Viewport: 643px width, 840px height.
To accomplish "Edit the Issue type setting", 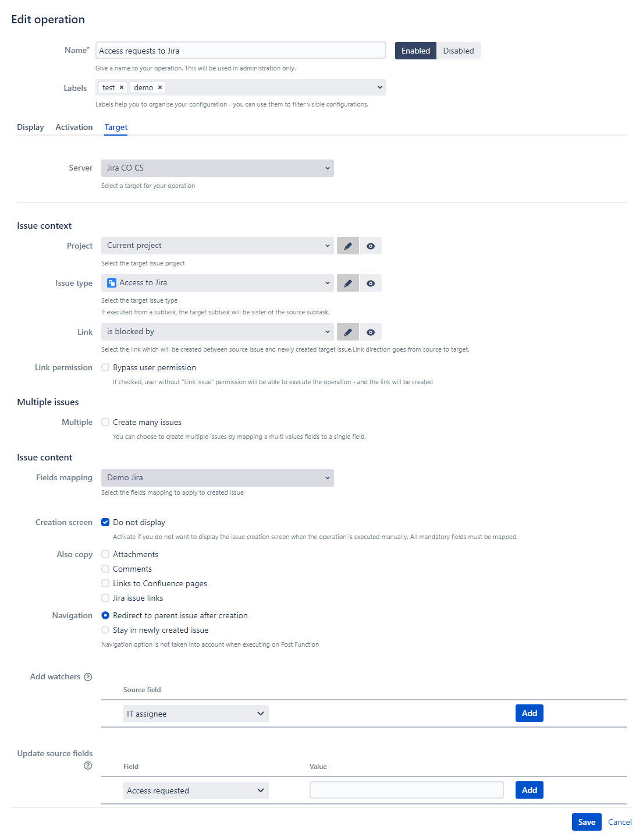I will (348, 282).
